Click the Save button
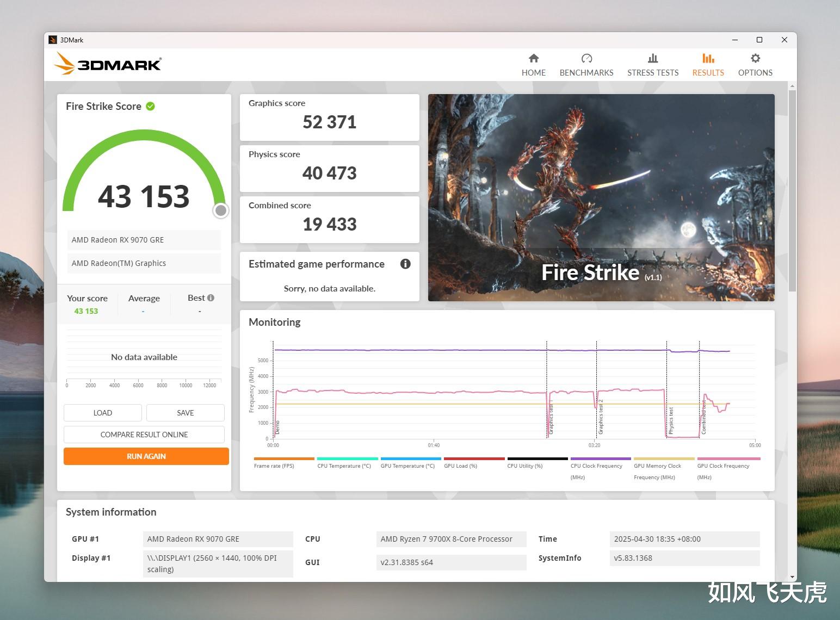Screen dimensions: 840x620 tap(186, 413)
